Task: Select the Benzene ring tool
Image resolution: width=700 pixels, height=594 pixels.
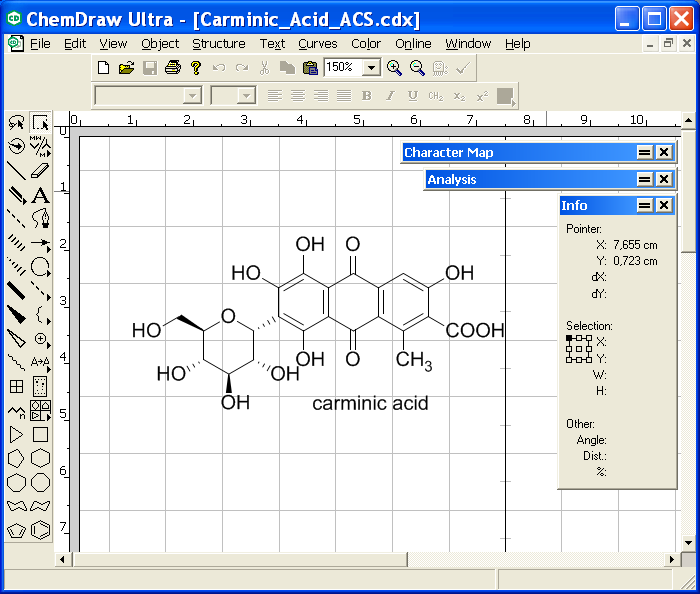Action: pos(40,530)
